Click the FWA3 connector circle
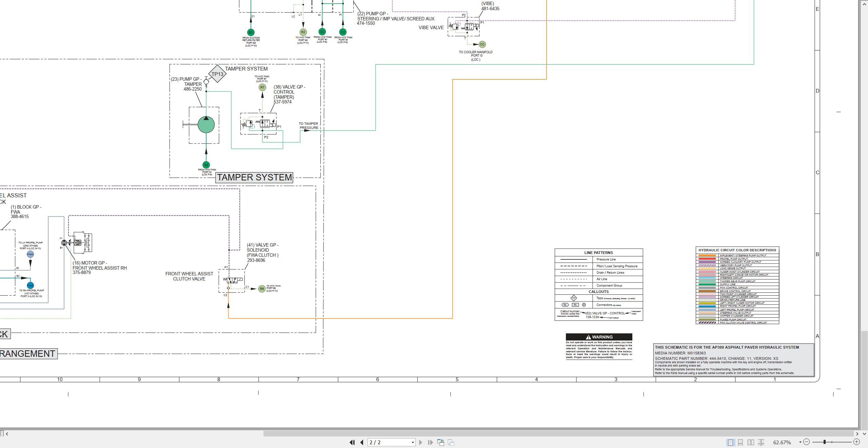 point(30,254)
